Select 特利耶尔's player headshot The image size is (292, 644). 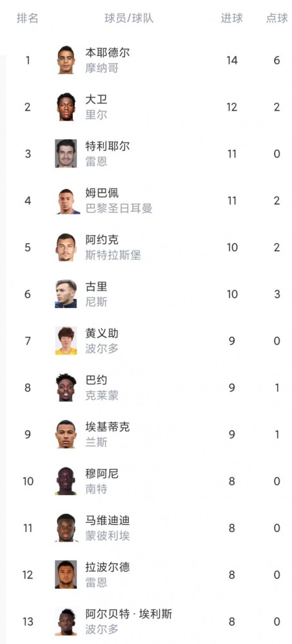(x=66, y=154)
